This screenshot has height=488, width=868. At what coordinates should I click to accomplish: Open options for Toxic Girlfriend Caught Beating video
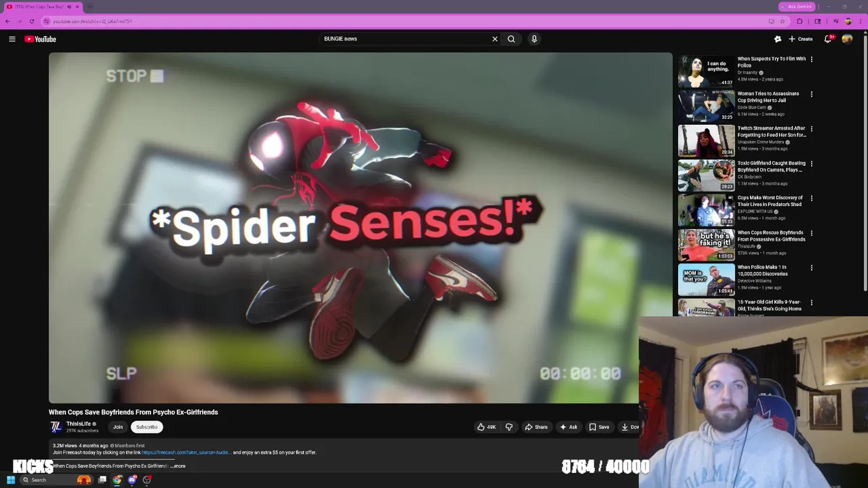point(812,164)
